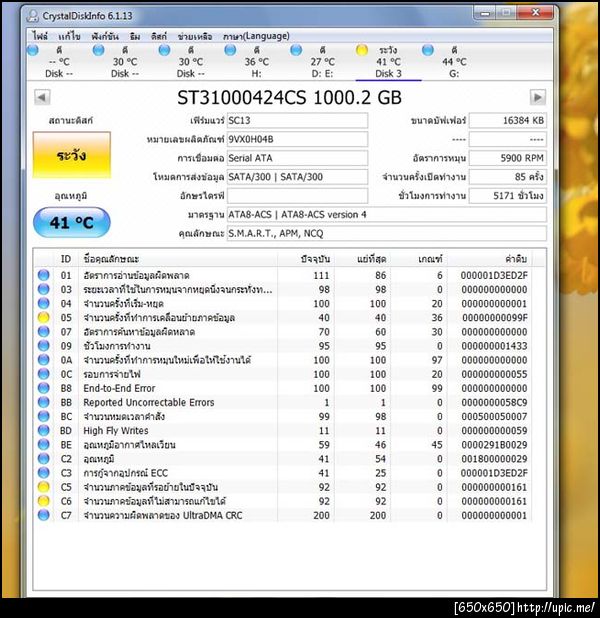Click the firmware field showing SC13
This screenshot has height=618, width=600.
click(297, 121)
